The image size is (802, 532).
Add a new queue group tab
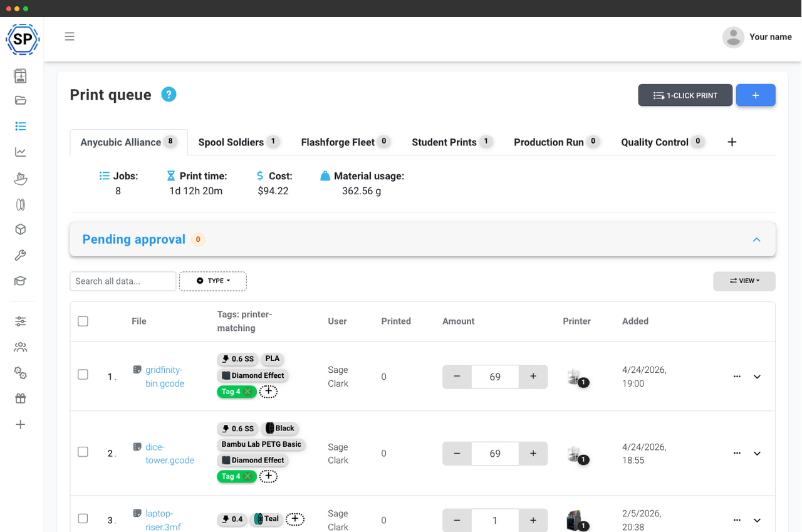(732, 142)
